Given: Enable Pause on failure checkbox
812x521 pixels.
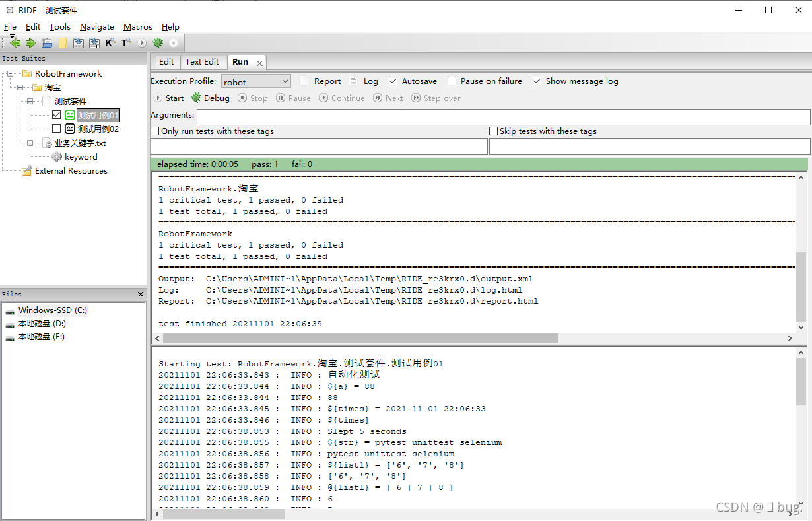Looking at the screenshot, I should click(x=452, y=81).
